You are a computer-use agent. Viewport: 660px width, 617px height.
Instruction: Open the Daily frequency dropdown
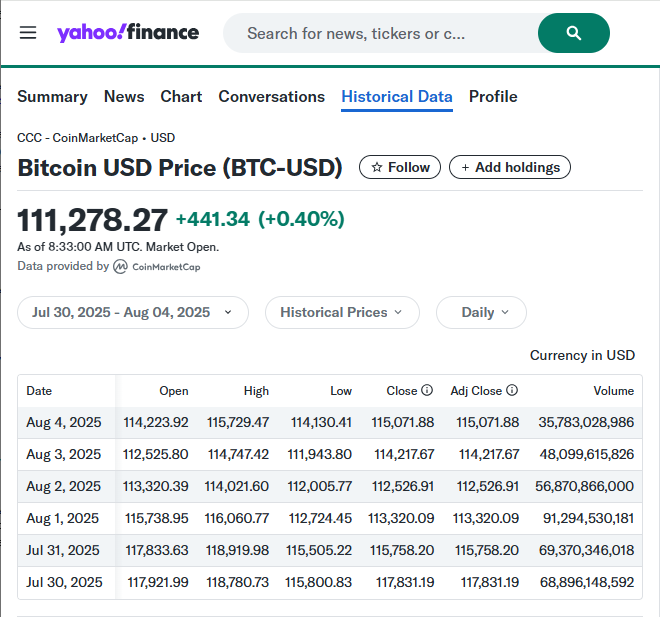481,312
